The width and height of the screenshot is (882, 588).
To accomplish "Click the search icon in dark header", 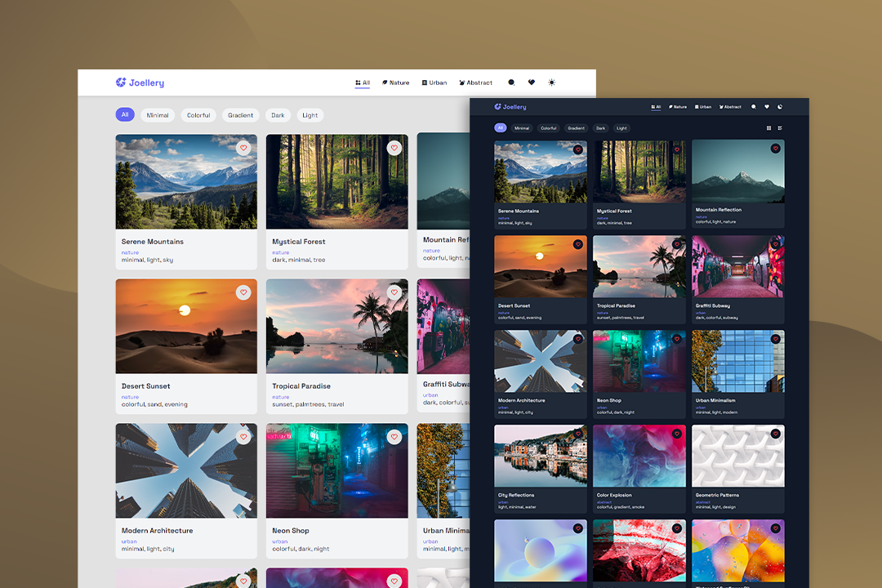I will (x=754, y=107).
